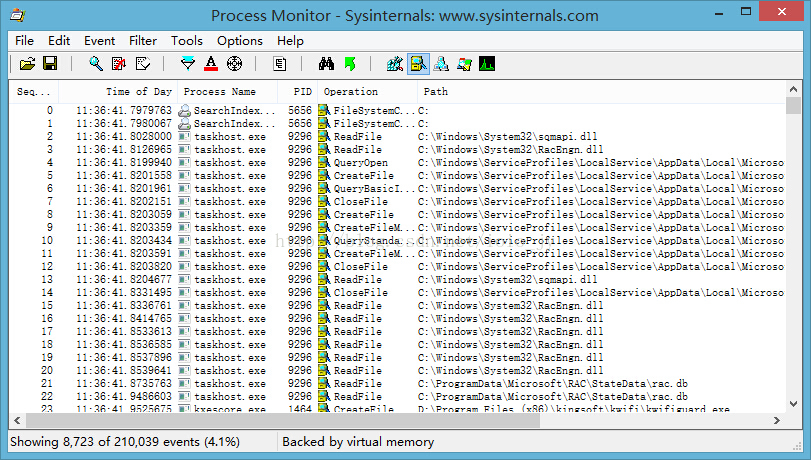Click the Jump To Object green arrow icon
Viewport: 811px width, 460px height.
point(350,64)
